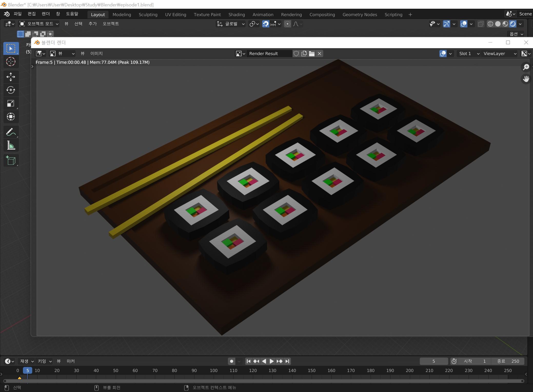
Task: Select the 3D Cursor tool
Action: pyautogui.click(x=11, y=61)
